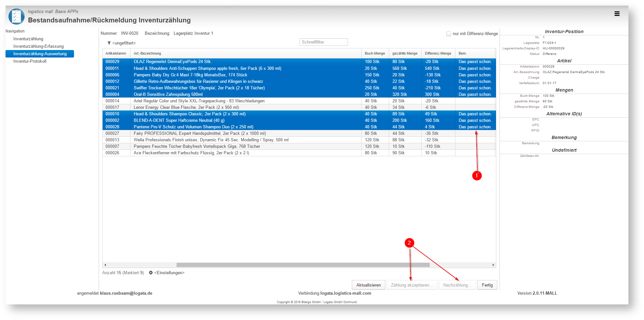644x320 pixels.
Task: Click Verfallsdatum value 01.01.17
Action: point(549,83)
